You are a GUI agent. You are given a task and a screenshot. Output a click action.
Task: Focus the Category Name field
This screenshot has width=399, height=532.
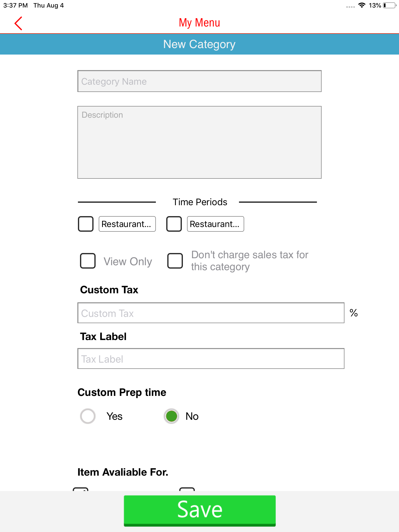tap(199, 81)
